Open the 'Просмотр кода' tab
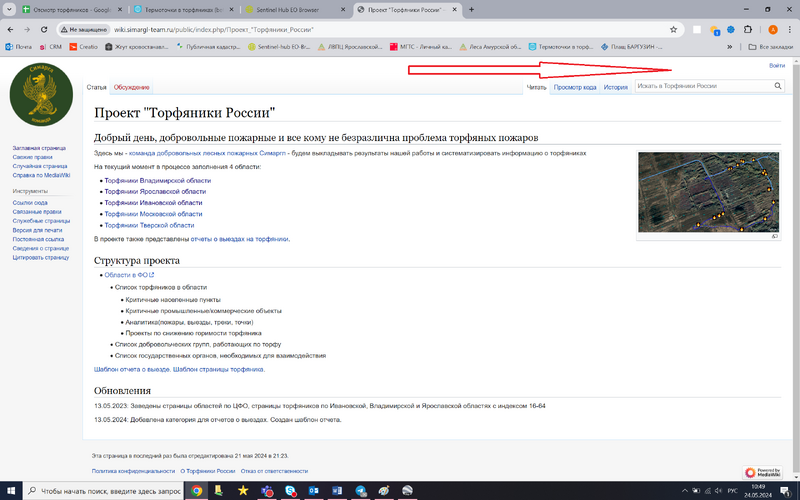Screen dimensions: 800x500 point(575,87)
